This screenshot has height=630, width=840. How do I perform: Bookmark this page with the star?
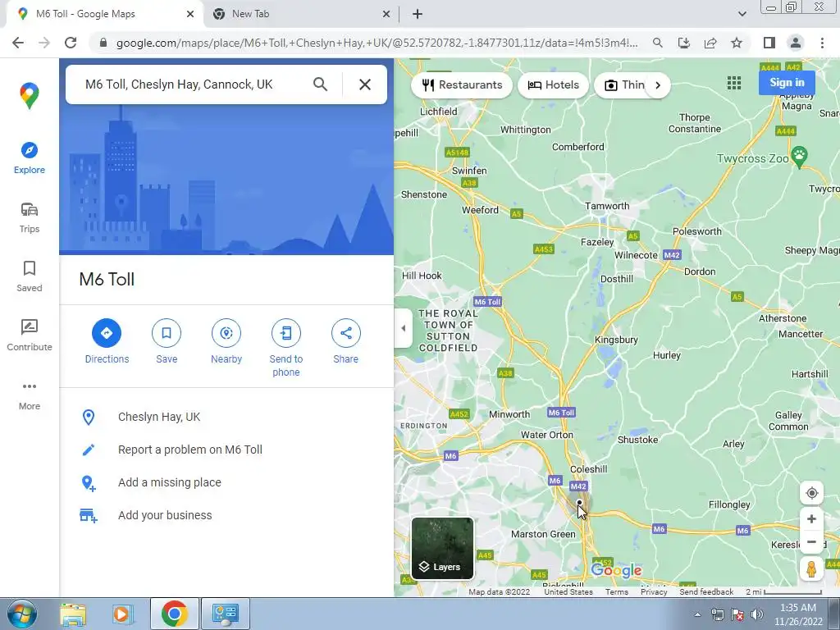tap(737, 43)
